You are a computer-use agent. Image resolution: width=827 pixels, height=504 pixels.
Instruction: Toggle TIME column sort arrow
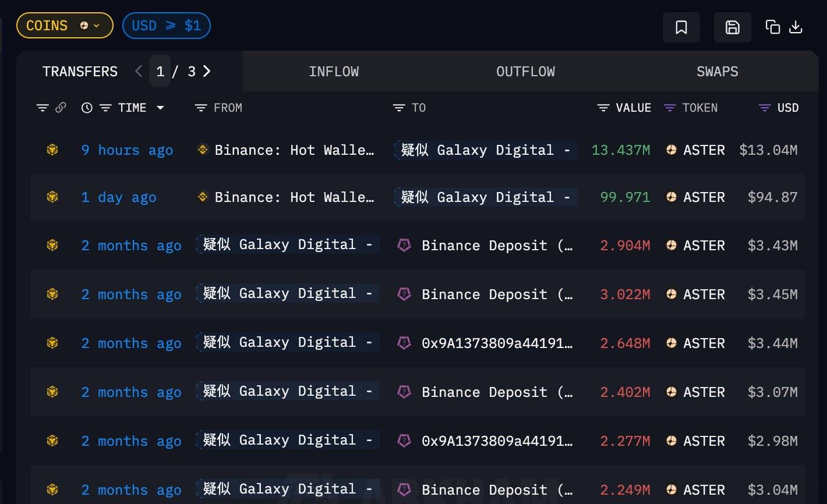[160, 108]
